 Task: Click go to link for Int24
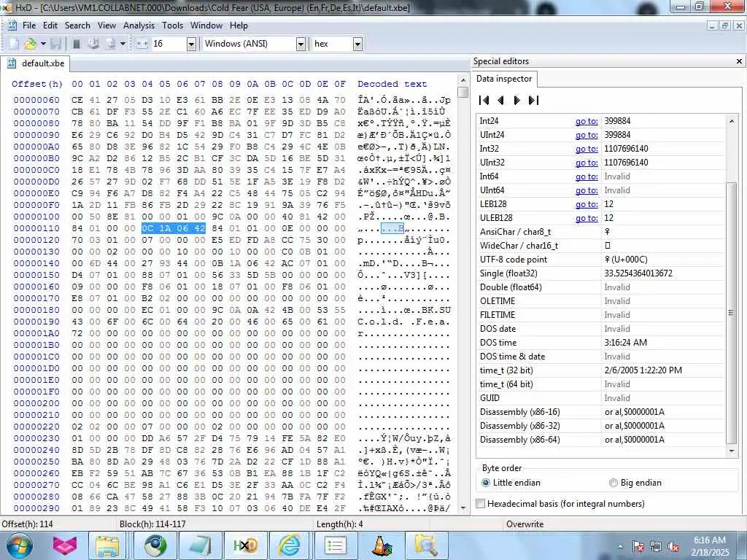coord(587,121)
